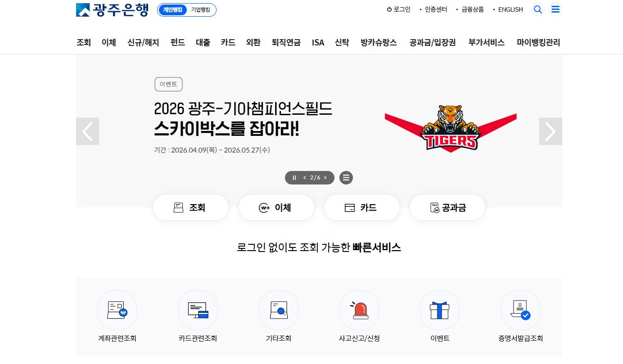Click the 증명서발급조회 label
623x364 pixels.
point(521,338)
